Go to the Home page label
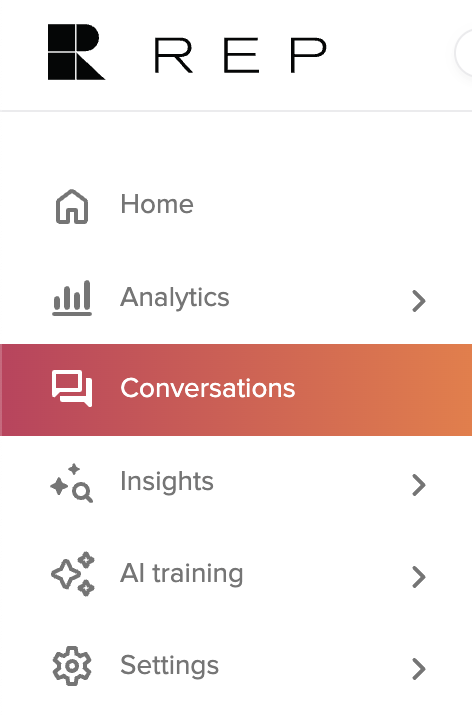Viewport: 472px width, 716px height. [157, 204]
